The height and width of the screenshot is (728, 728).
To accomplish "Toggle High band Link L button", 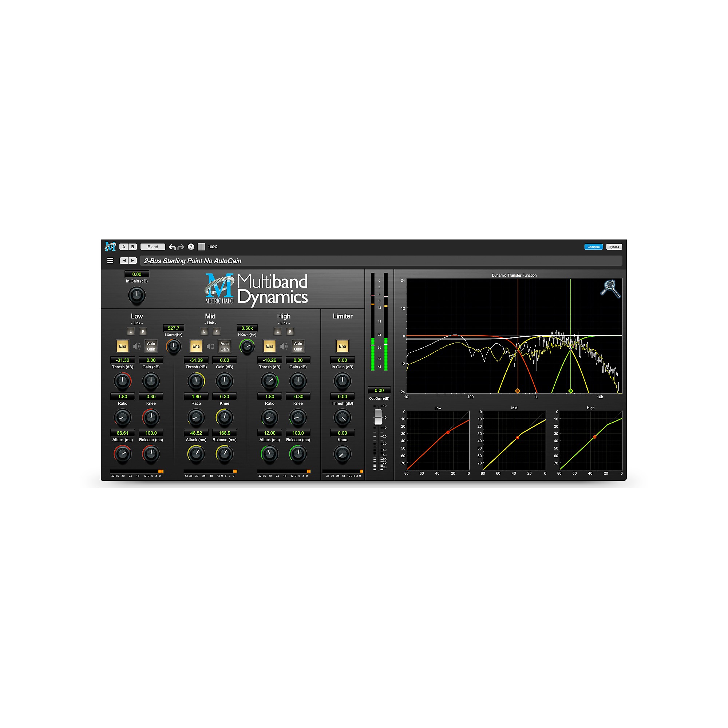I will click(x=278, y=332).
